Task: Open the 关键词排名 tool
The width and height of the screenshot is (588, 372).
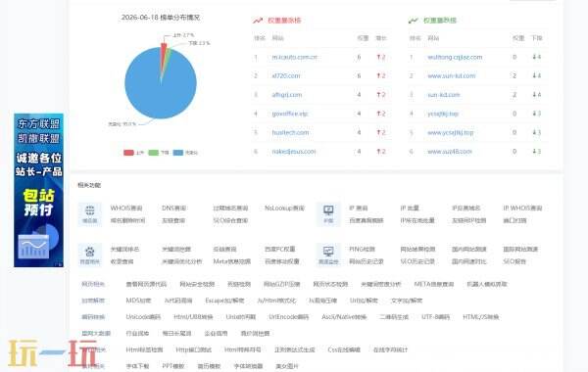Action: pos(124,249)
